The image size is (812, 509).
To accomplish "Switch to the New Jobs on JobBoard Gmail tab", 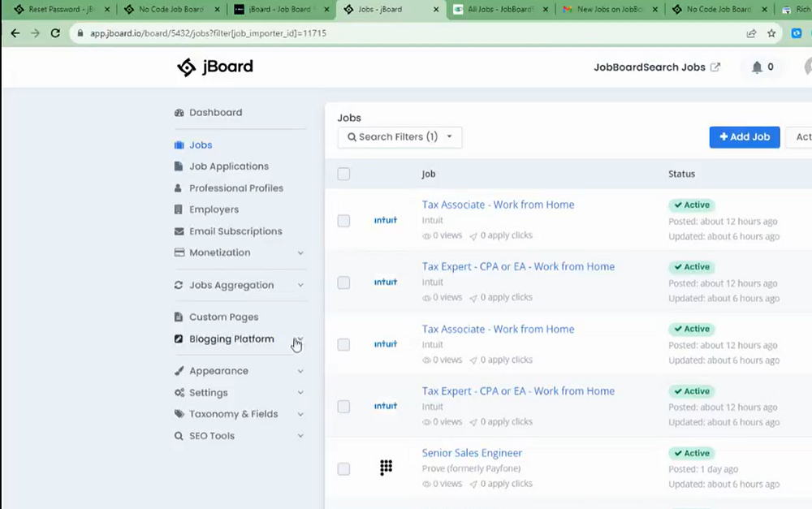I will click(x=610, y=9).
